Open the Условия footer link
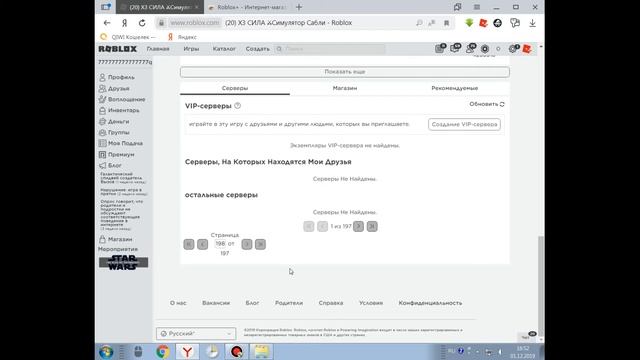 click(371, 303)
